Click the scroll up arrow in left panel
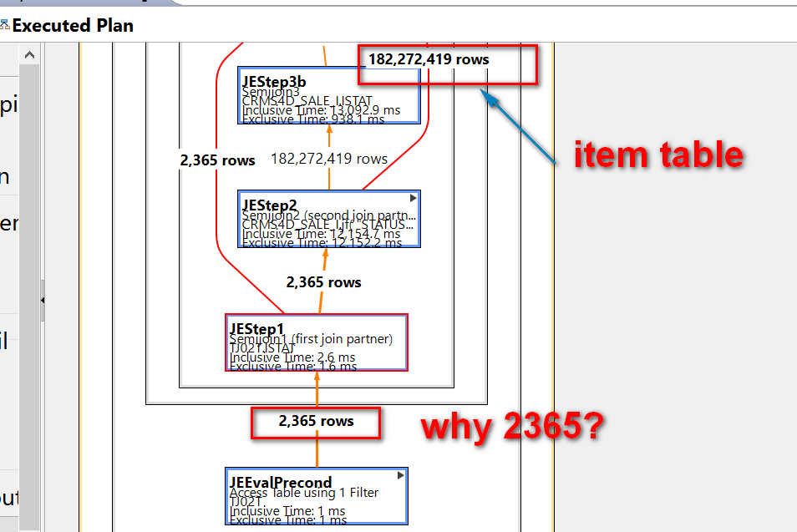Screen dimensions: 797x532 click(29, 55)
